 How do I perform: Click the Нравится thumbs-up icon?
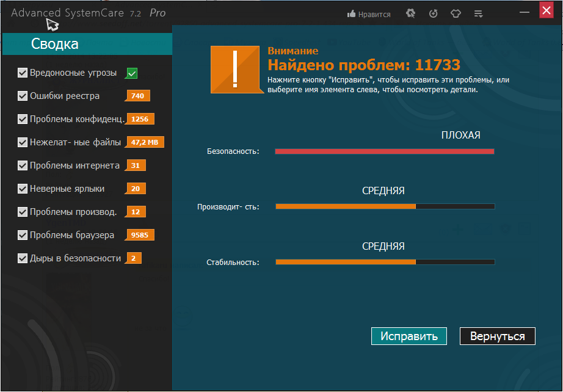point(351,14)
